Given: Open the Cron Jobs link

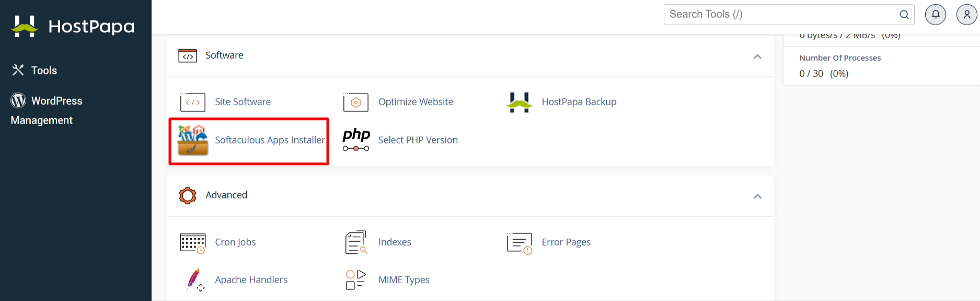Looking at the screenshot, I should click(x=235, y=242).
